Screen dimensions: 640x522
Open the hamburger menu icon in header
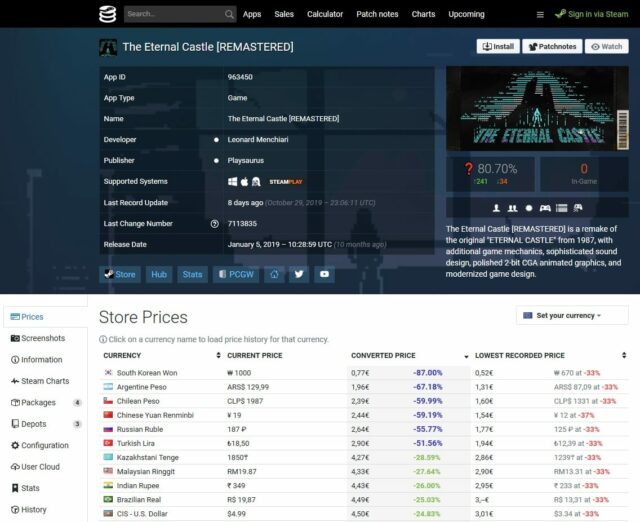pos(541,15)
